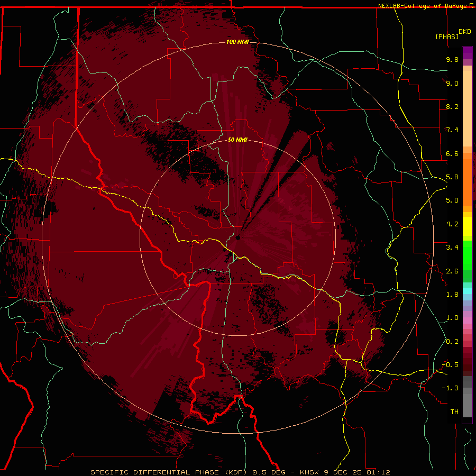Click the 6.6 color scale value
476x476 pixels.
(x=452, y=153)
